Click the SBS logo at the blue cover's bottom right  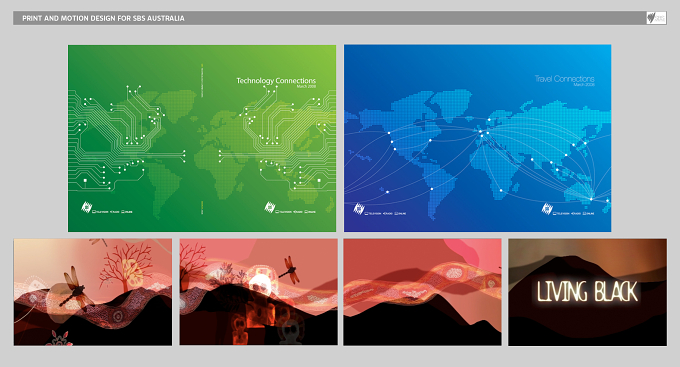point(547,209)
